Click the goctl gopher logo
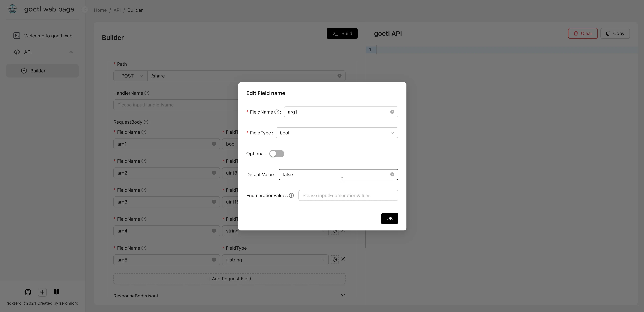 click(12, 9)
